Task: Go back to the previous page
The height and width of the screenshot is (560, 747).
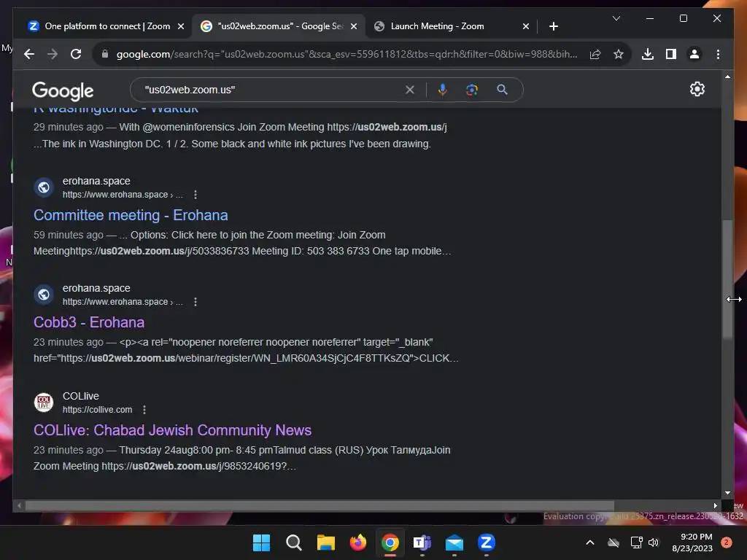Action: 29,54
